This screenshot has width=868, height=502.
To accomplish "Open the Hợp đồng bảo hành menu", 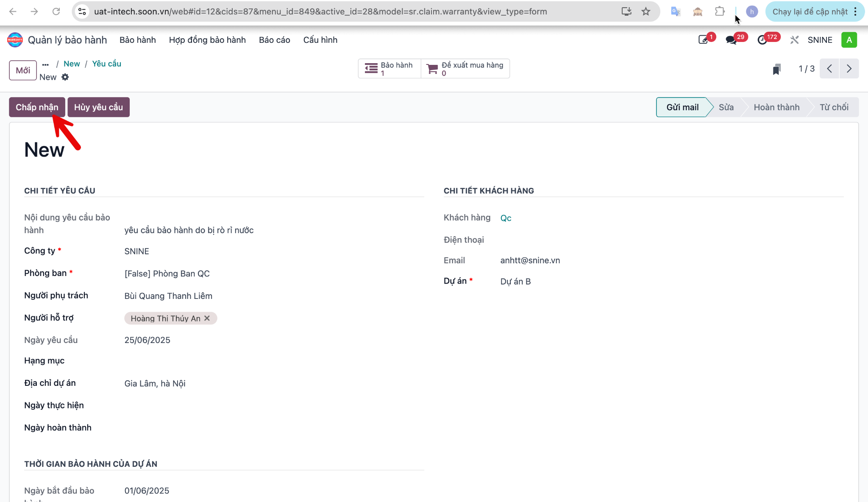I will pos(207,40).
